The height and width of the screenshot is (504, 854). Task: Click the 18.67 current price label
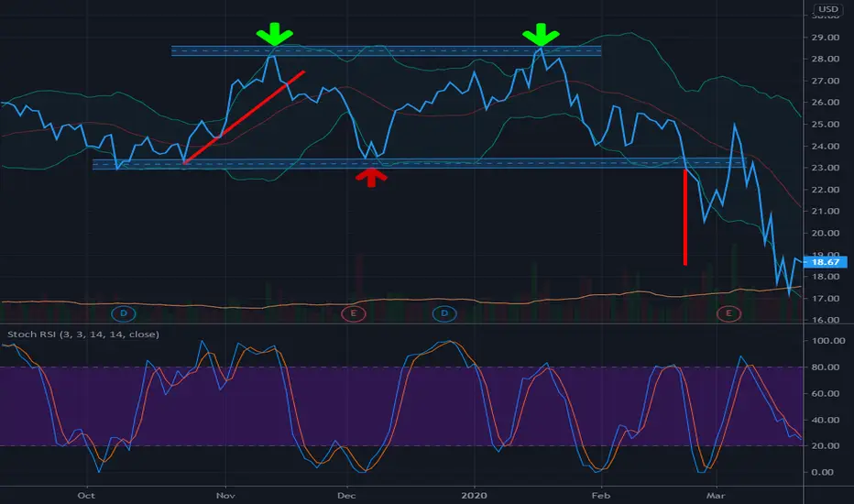coord(825,262)
